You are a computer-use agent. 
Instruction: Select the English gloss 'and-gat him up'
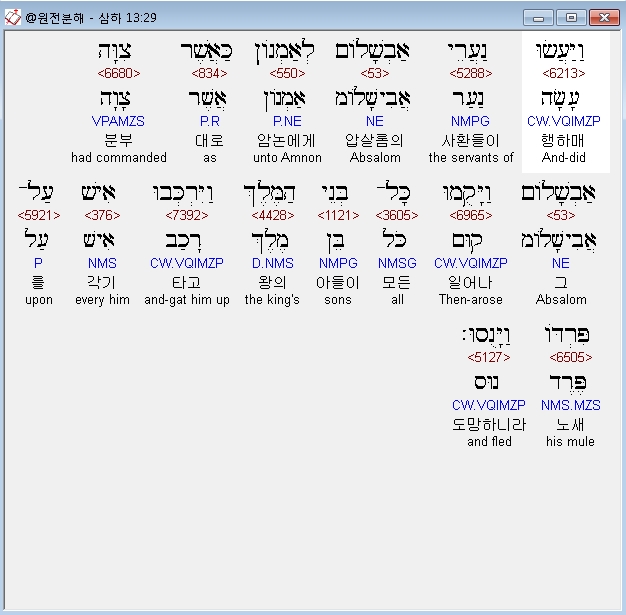pos(187,300)
